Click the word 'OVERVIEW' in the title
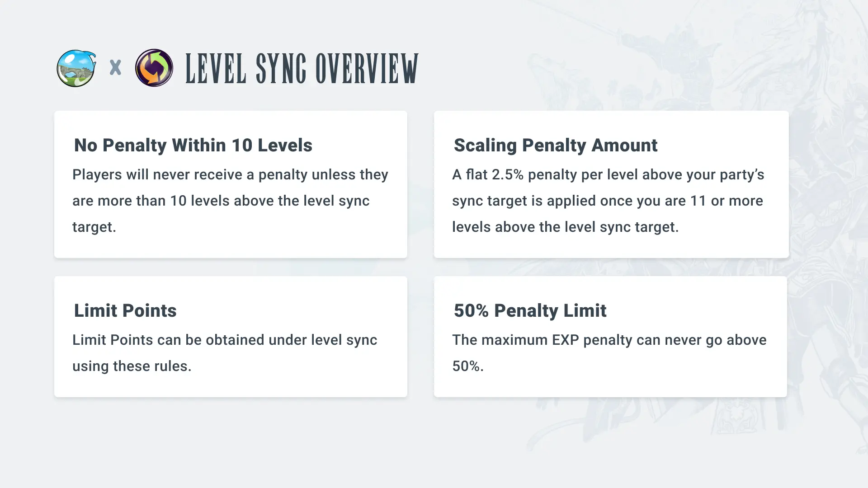This screenshot has height=488, width=868. [x=367, y=69]
